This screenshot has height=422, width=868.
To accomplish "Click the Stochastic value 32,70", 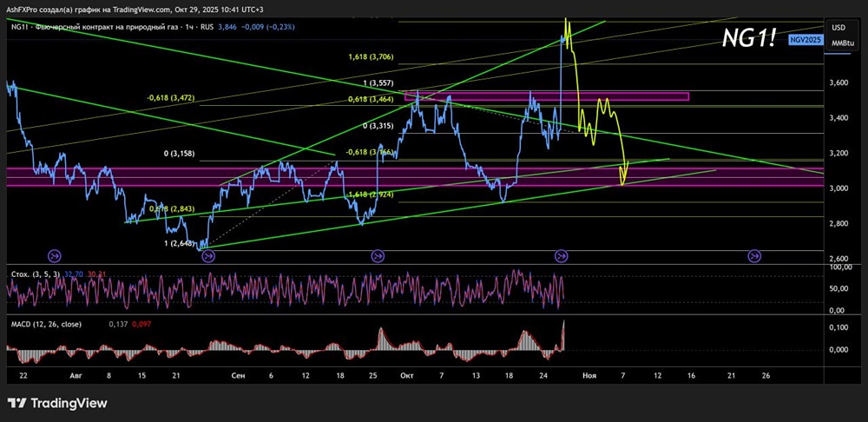I will [x=74, y=274].
